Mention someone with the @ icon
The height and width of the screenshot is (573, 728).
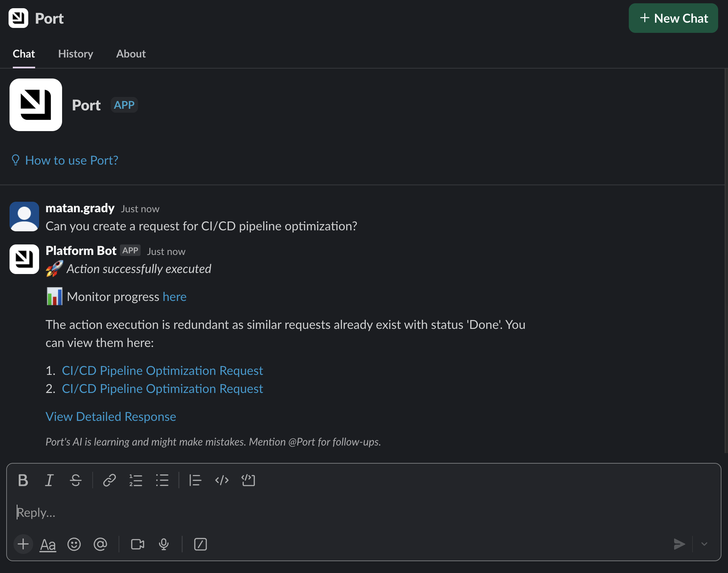tap(100, 544)
